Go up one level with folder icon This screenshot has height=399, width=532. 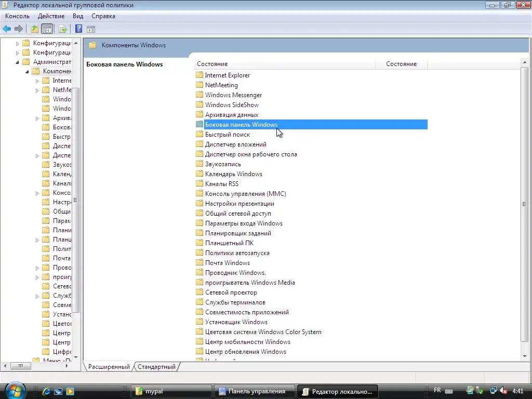tap(35, 29)
